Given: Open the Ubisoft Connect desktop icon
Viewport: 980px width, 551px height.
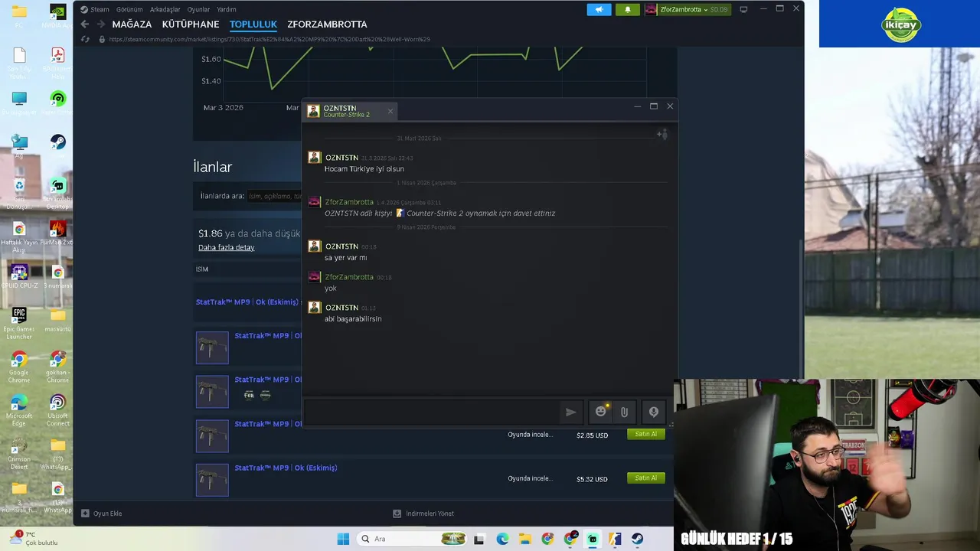Looking at the screenshot, I should [57, 411].
